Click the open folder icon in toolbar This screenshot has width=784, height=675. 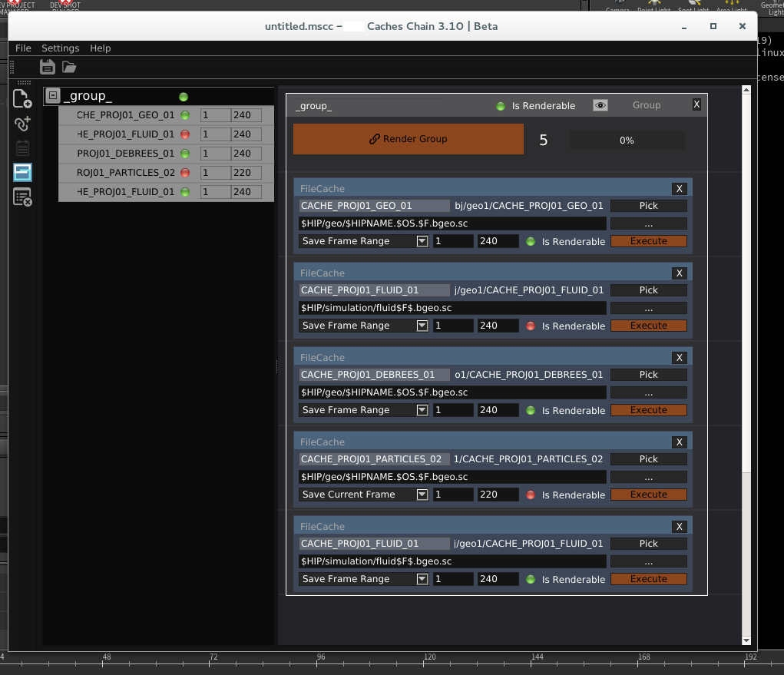[x=69, y=67]
